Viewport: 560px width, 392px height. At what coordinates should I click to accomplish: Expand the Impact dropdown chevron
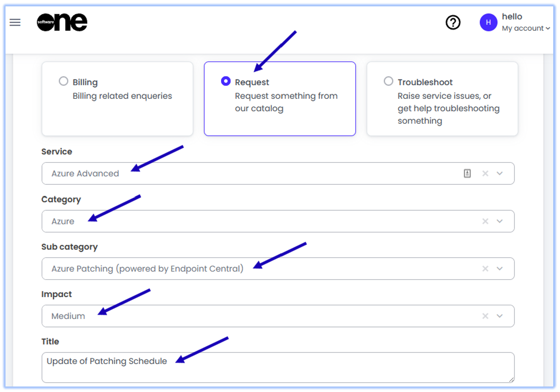(x=500, y=316)
